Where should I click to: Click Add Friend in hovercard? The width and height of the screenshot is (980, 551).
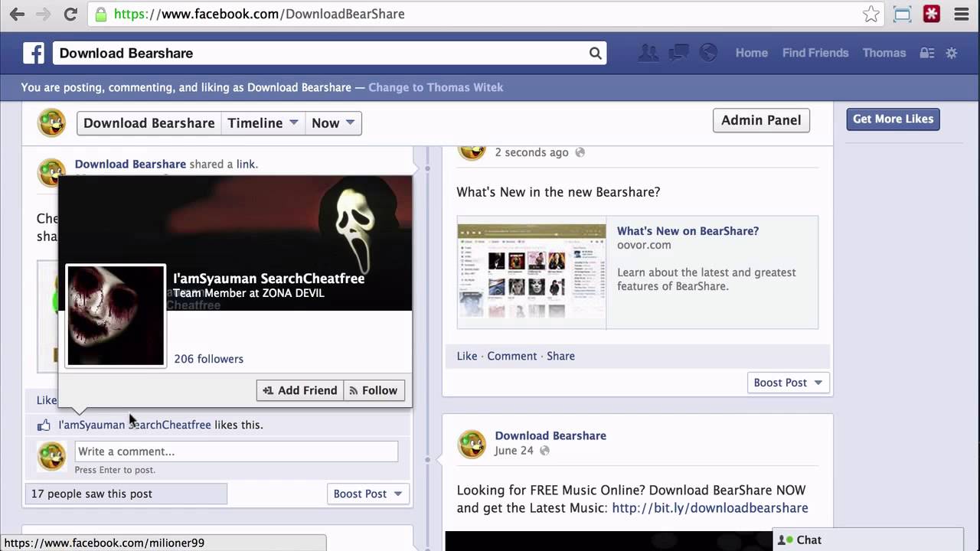point(300,390)
